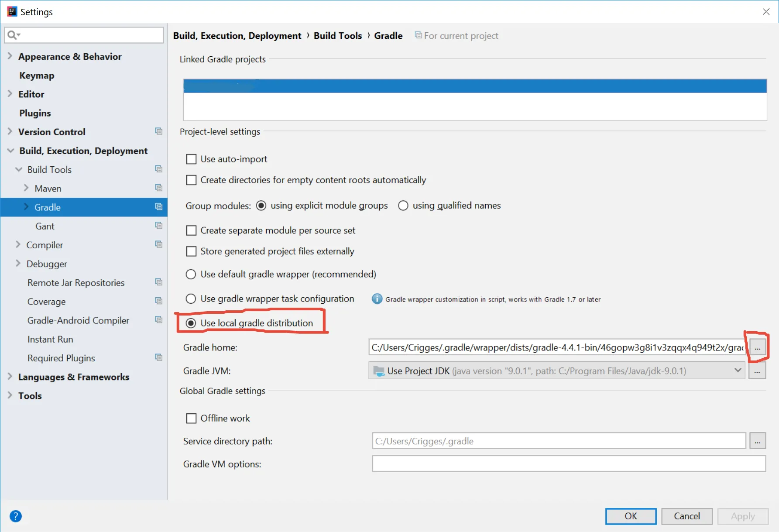Viewport: 779px width, 532px height.
Task: Click Build Tools in the breadcrumb
Action: point(338,36)
